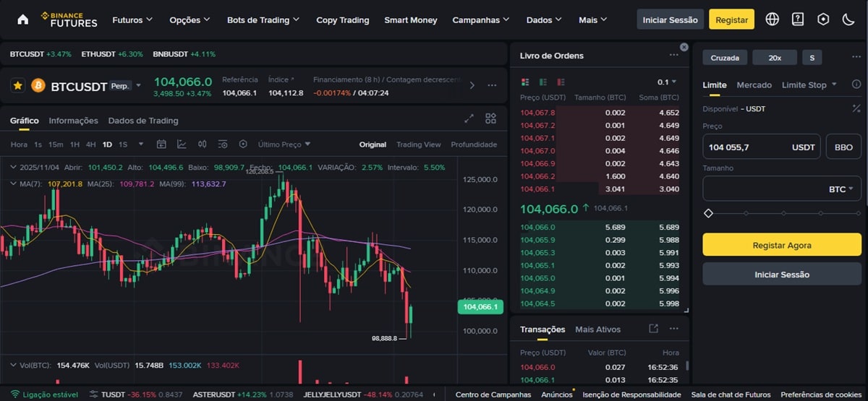
Task: Select the 15m interval
Action: [x=56, y=145]
